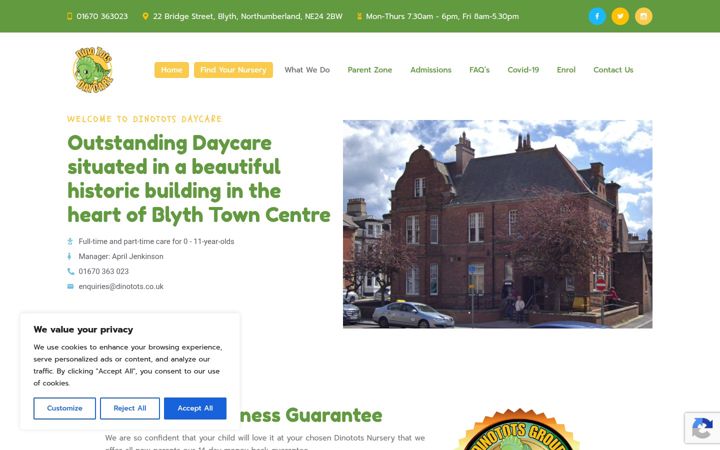Open the FAQ's page

(x=479, y=70)
